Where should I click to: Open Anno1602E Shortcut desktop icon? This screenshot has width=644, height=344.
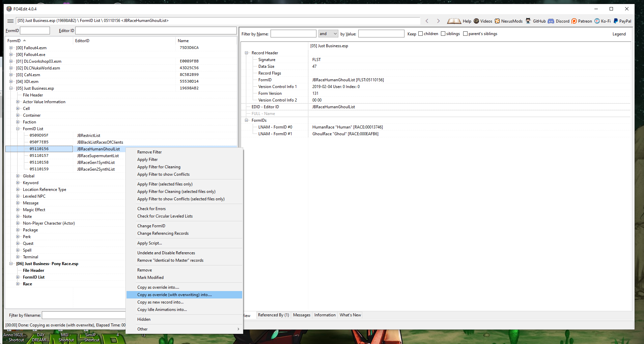click(15, 337)
